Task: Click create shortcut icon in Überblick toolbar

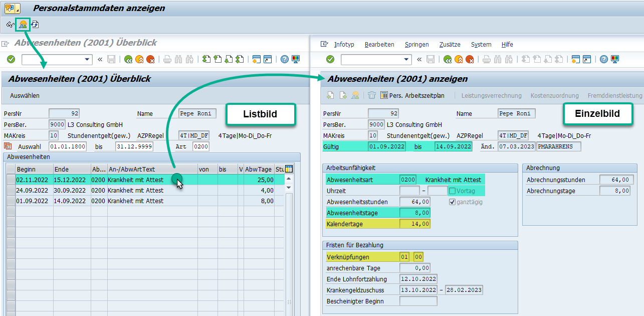Action: click(x=268, y=59)
